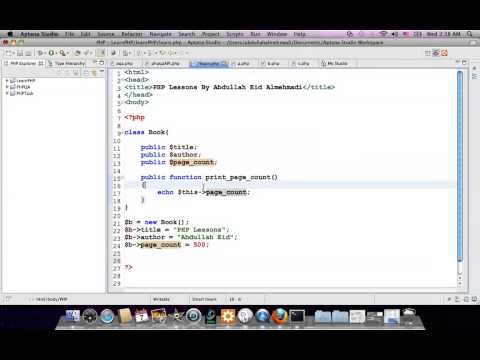The image size is (480, 360).
Task: Maximize the editor area
Action: coord(464,62)
